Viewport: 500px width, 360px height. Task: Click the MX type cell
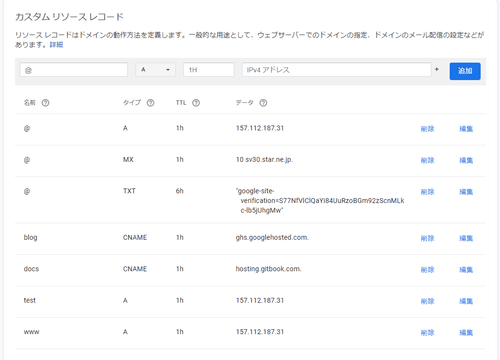click(x=128, y=159)
